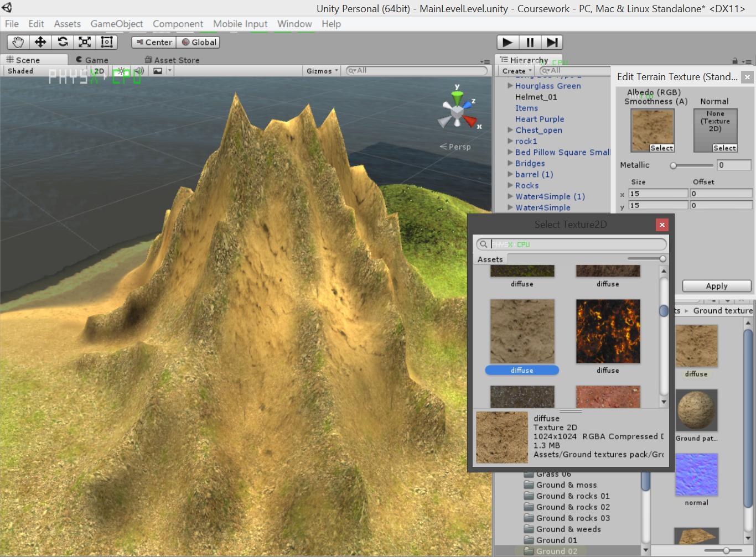Image resolution: width=756 pixels, height=557 pixels.
Task: Pick the lava diffuse texture thumbnail
Action: pos(608,331)
